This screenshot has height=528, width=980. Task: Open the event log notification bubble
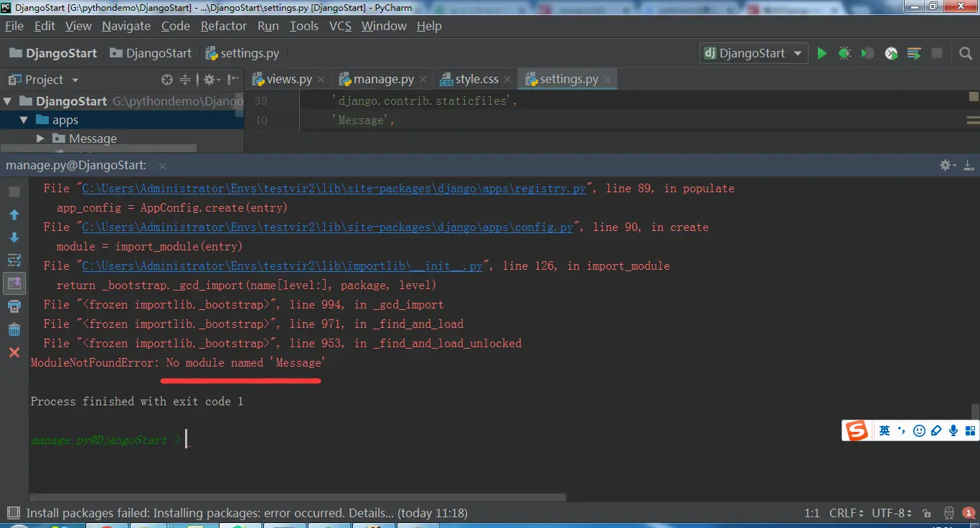(969, 513)
